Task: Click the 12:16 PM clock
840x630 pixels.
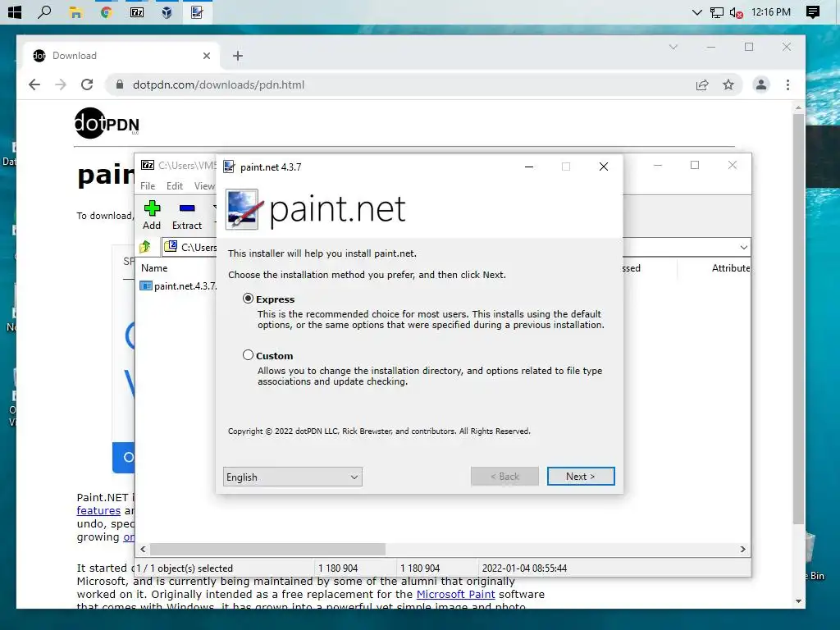Action: click(x=771, y=11)
